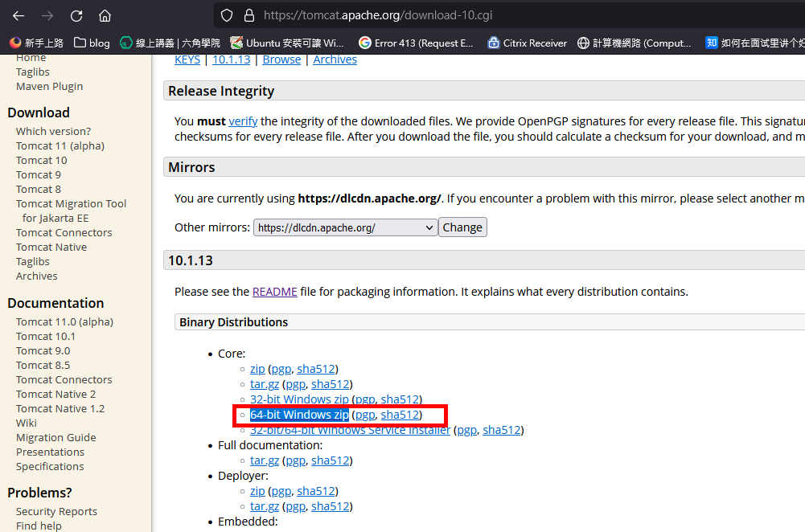The width and height of the screenshot is (805, 532).
Task: Open the sha512 for 32-bit Windows zip
Action: pyautogui.click(x=400, y=399)
